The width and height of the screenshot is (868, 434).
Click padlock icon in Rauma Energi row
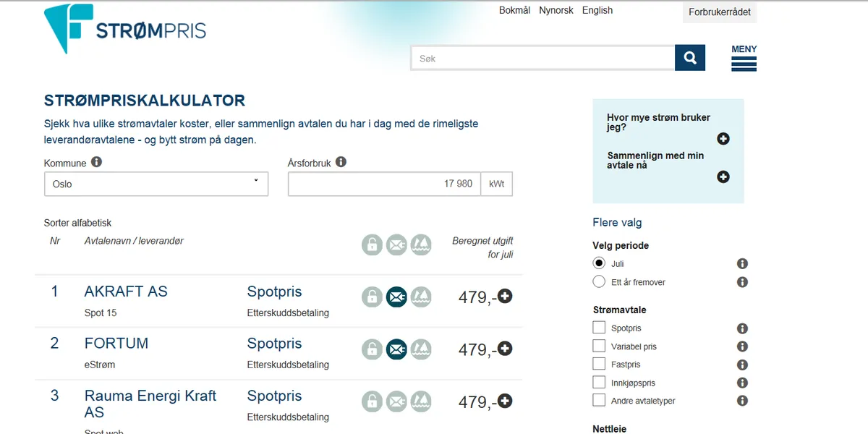pyautogui.click(x=372, y=401)
